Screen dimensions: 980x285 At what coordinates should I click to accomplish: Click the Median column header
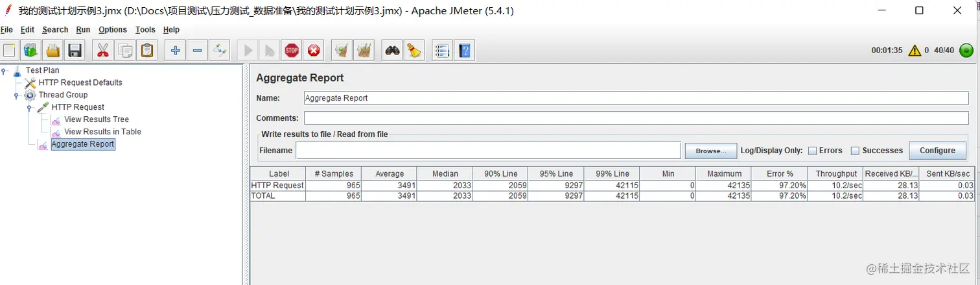pos(445,173)
